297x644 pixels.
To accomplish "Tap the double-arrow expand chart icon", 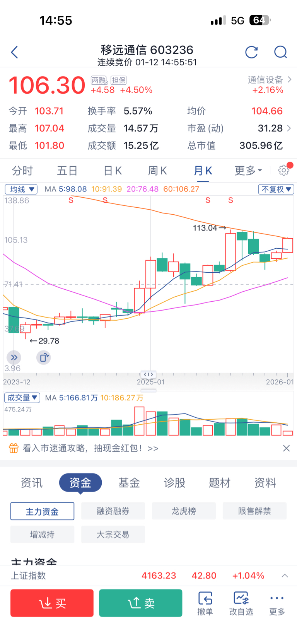I will (14, 357).
